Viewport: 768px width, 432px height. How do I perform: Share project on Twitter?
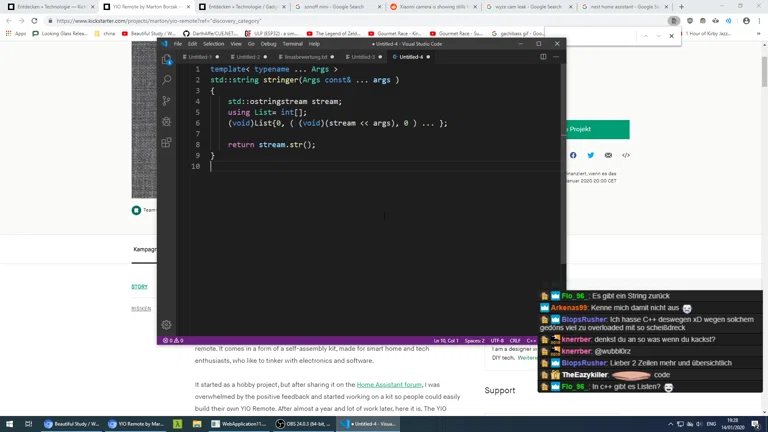591,155
